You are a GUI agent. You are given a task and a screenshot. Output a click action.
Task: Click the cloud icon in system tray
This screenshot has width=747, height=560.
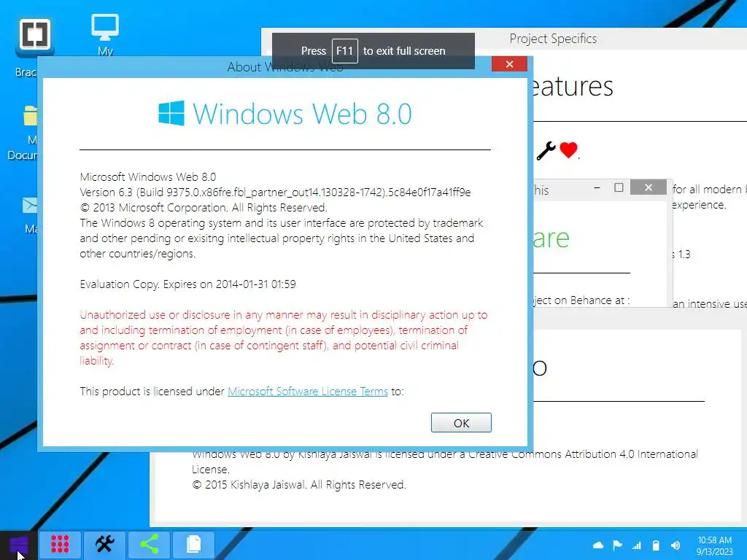click(x=598, y=545)
